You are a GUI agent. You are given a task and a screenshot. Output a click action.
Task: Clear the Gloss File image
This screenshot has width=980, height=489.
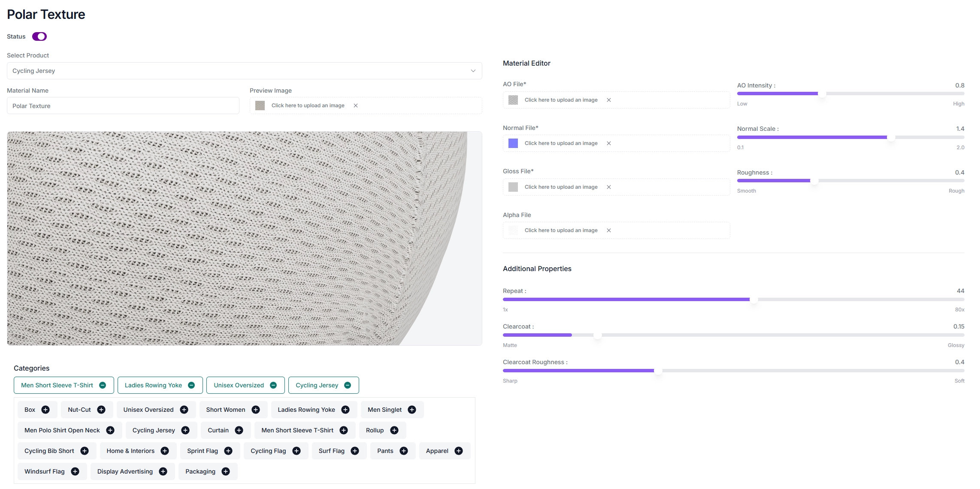click(x=609, y=187)
